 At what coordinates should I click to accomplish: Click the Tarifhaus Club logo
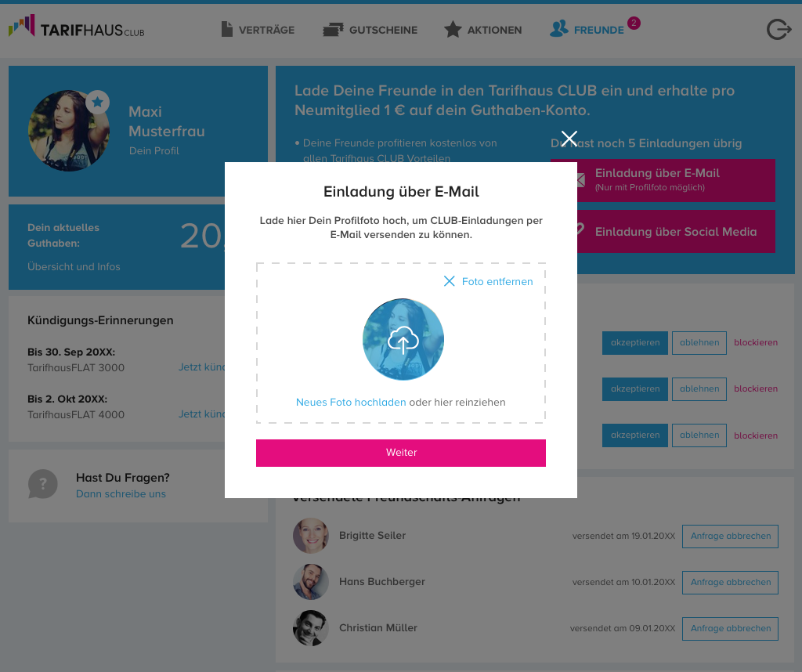76,26
